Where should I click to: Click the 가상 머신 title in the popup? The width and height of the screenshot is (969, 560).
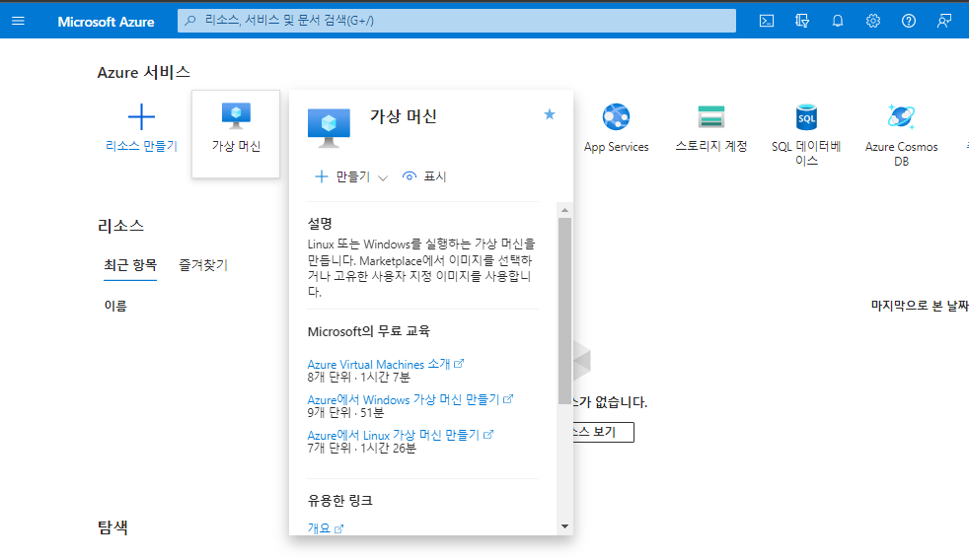[404, 116]
